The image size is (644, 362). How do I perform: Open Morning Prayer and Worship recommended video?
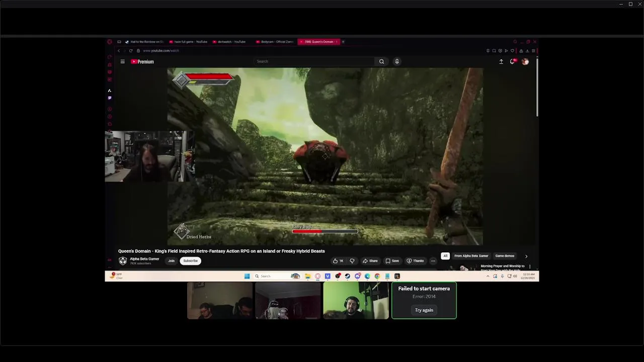pyautogui.click(x=502, y=267)
